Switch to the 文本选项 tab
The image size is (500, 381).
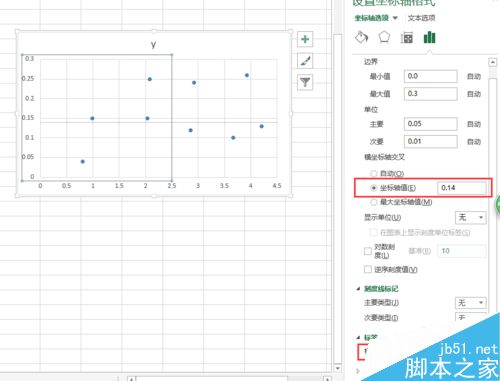click(422, 18)
